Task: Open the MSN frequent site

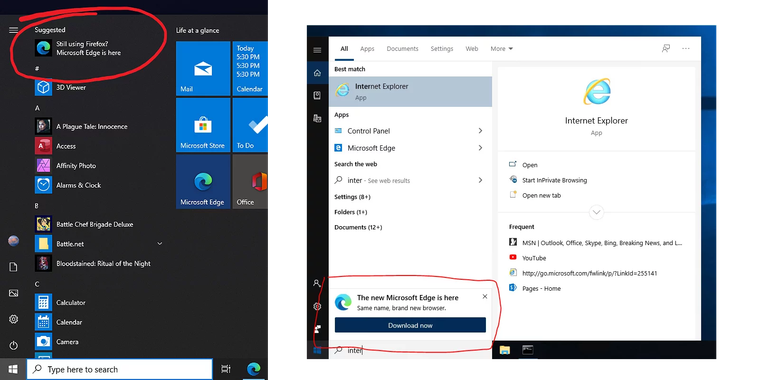Action: click(596, 243)
